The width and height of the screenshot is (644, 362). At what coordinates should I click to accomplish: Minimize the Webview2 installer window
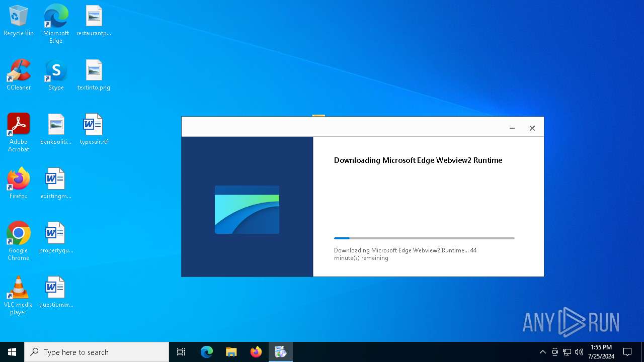click(x=512, y=128)
